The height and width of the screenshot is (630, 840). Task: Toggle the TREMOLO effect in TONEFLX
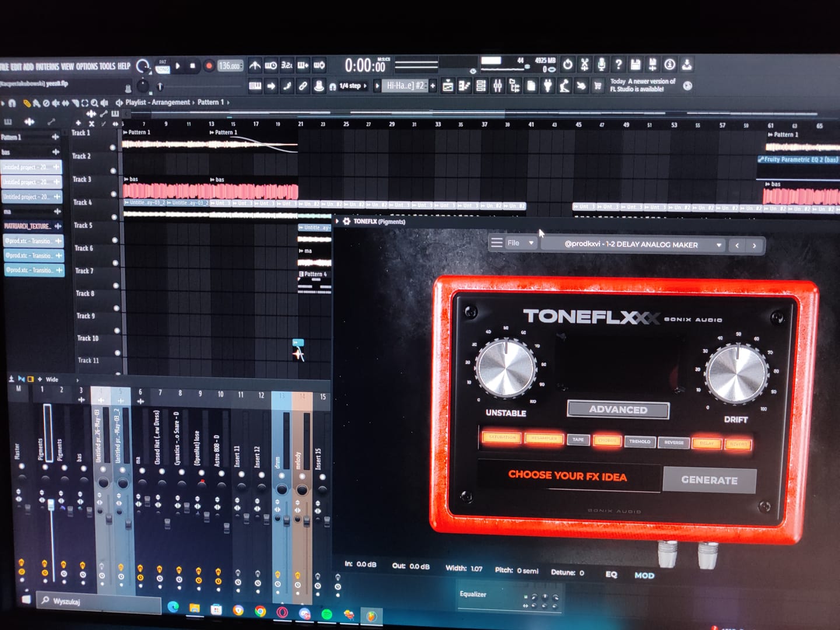coord(640,442)
